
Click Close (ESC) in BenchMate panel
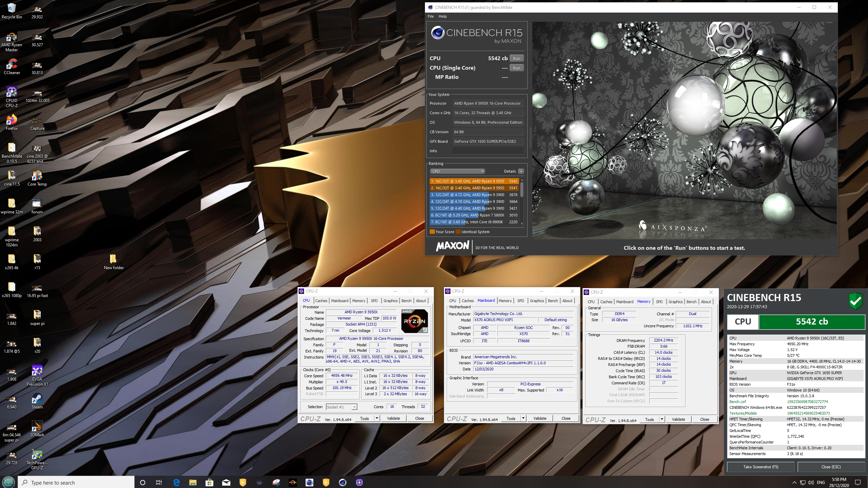click(x=831, y=467)
